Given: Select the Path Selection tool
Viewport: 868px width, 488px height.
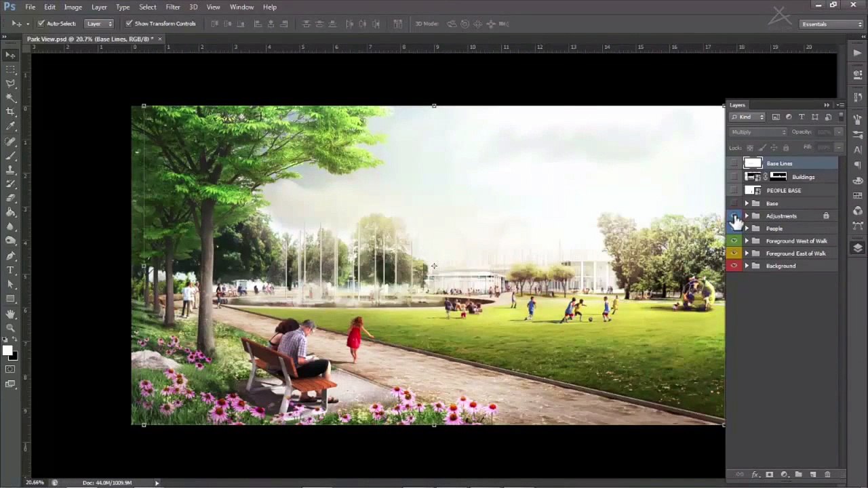Looking at the screenshot, I should point(10,285).
